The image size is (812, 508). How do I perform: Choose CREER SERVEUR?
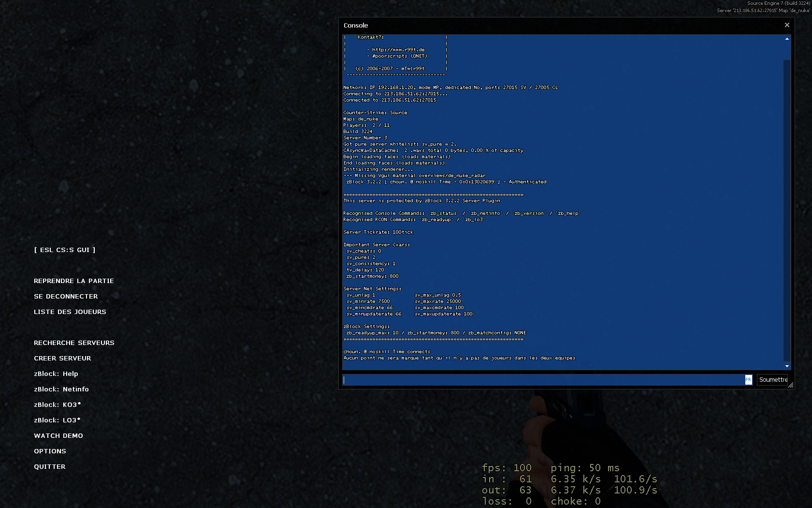62,359
